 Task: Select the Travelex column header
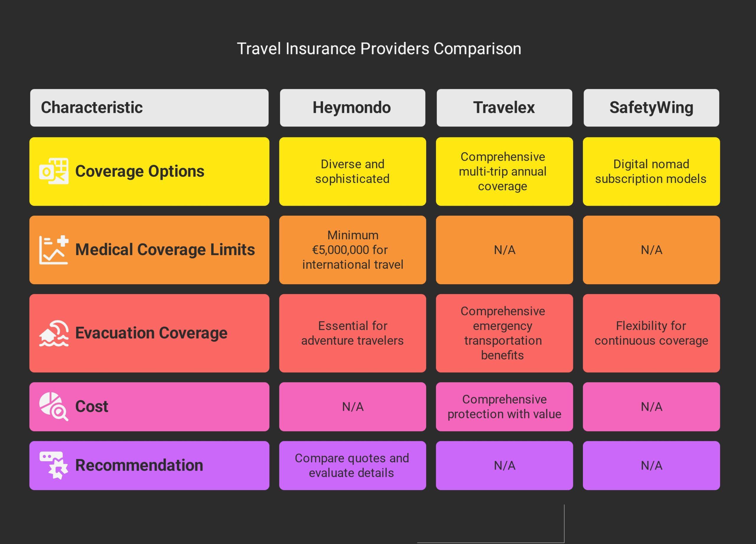(504, 108)
